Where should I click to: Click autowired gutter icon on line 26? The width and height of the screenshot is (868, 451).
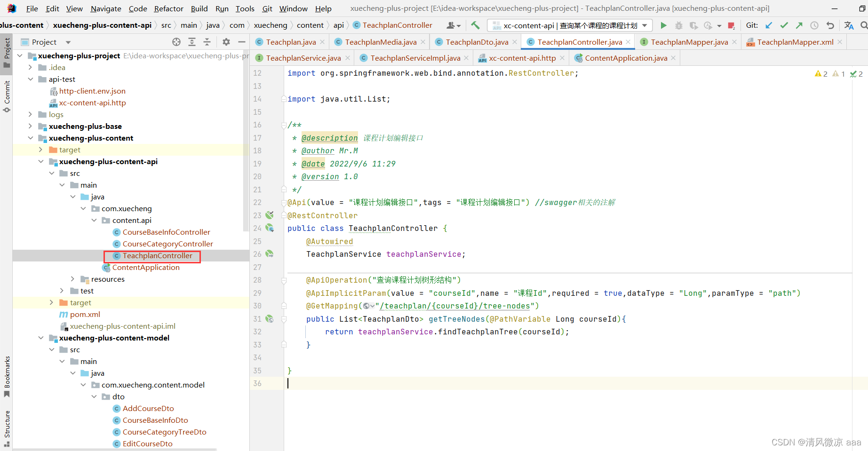[270, 254]
